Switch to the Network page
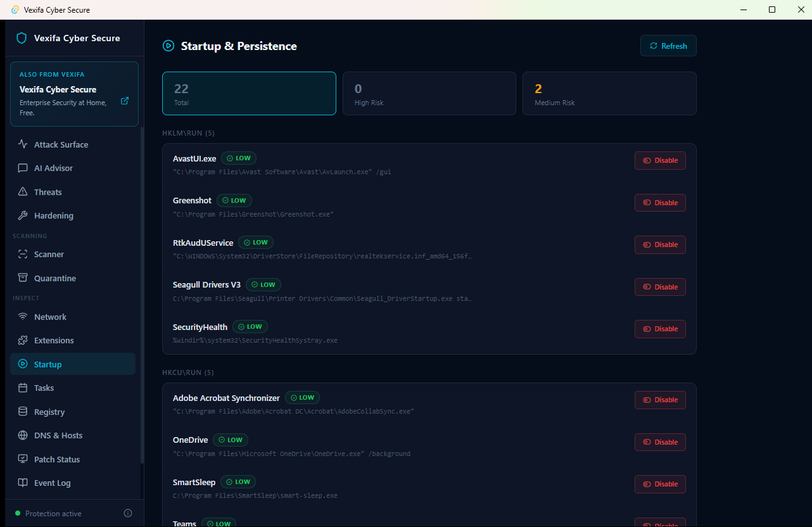 (x=73, y=317)
